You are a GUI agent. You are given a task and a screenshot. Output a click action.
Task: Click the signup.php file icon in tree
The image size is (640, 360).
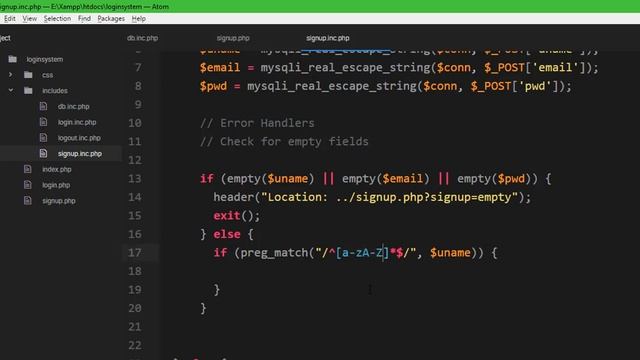[x=27, y=200]
